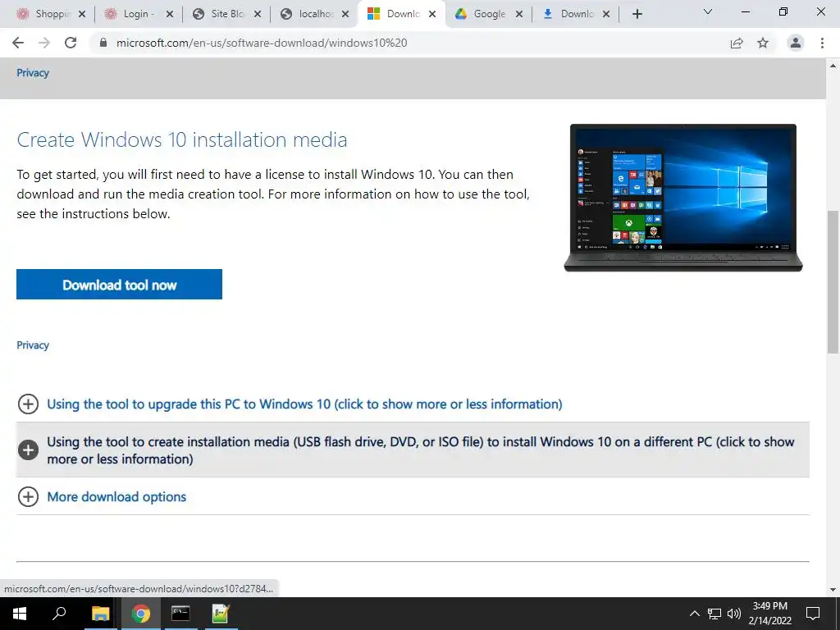Go back to the previous page
Image resolution: width=840 pixels, height=630 pixels.
point(18,43)
